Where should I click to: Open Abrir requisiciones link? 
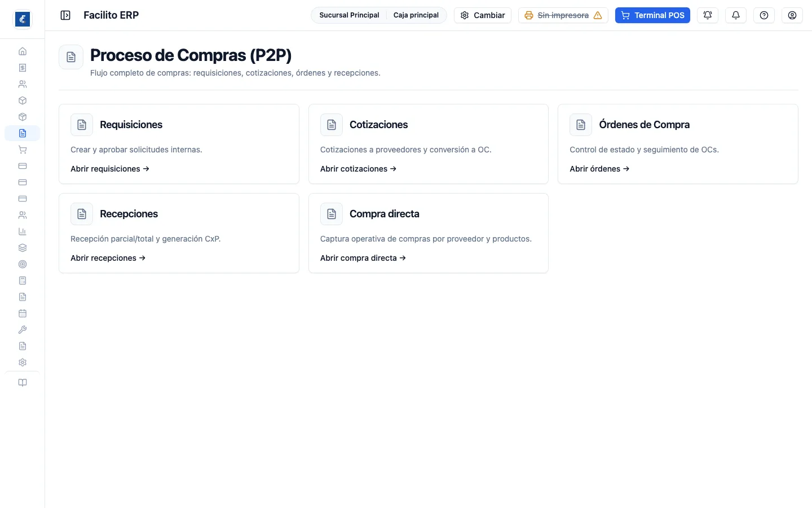click(x=110, y=169)
